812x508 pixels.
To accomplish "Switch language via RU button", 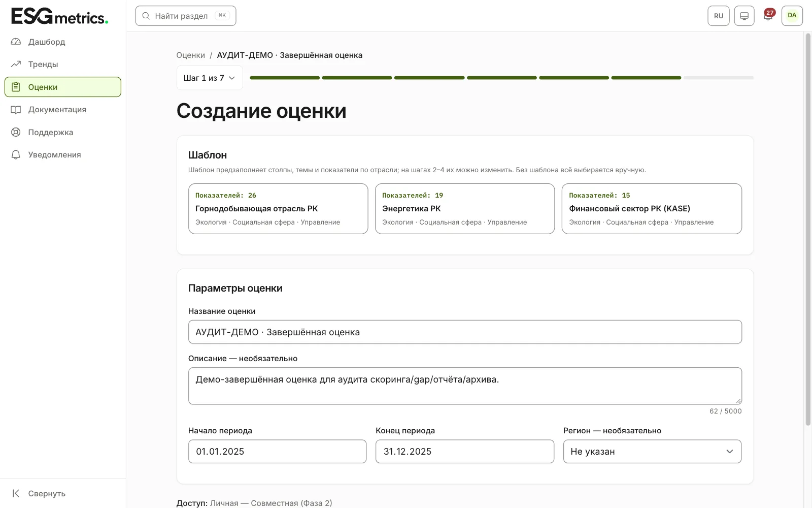I will 719,16.
